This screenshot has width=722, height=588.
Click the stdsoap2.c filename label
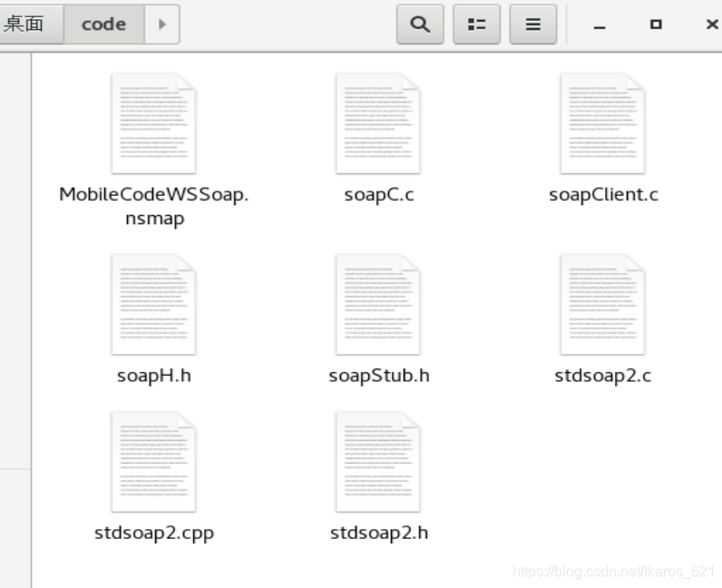pyautogui.click(x=603, y=376)
